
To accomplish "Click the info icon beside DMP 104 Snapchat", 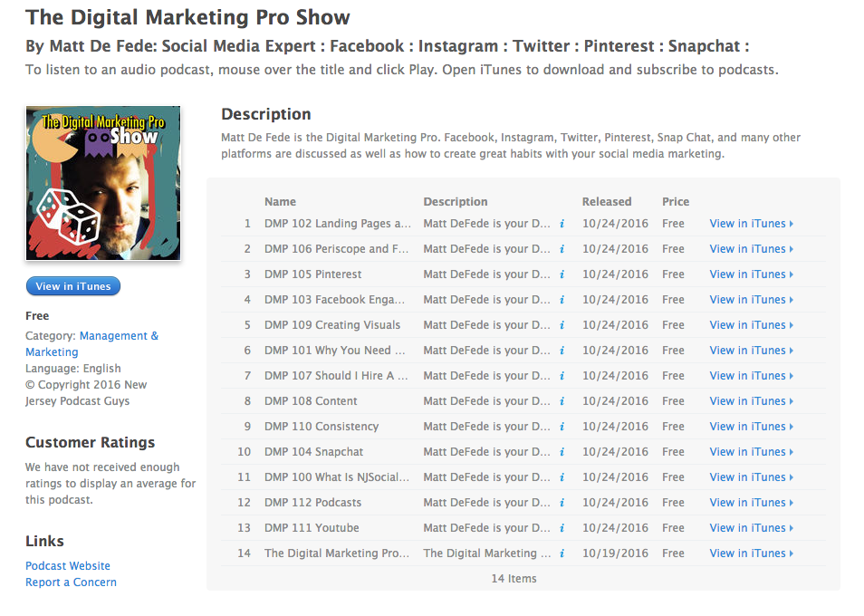I will click(x=562, y=451).
